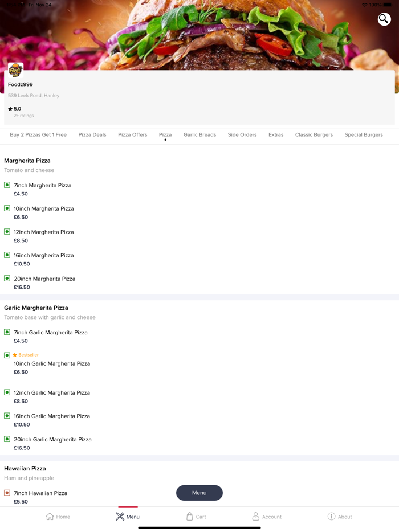Choose the 20inch Margherita Pizza
The width and height of the screenshot is (399, 532).
click(44, 279)
